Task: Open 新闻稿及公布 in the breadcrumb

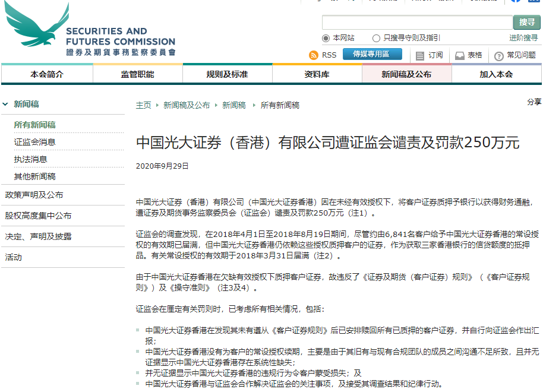Action: click(187, 105)
